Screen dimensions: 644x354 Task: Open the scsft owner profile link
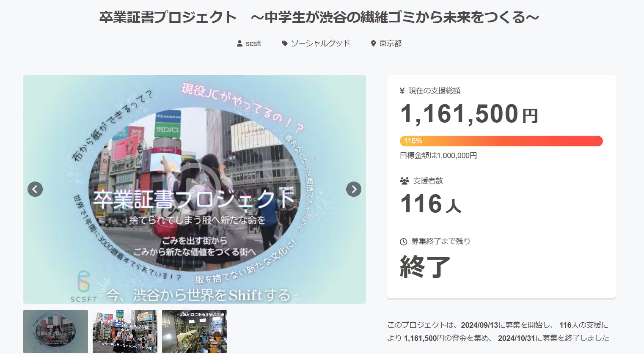253,44
